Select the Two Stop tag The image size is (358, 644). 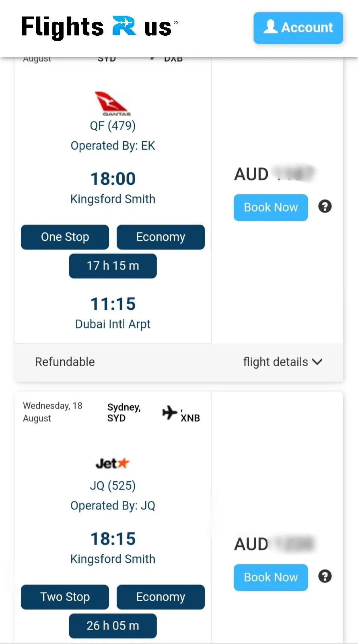point(65,597)
